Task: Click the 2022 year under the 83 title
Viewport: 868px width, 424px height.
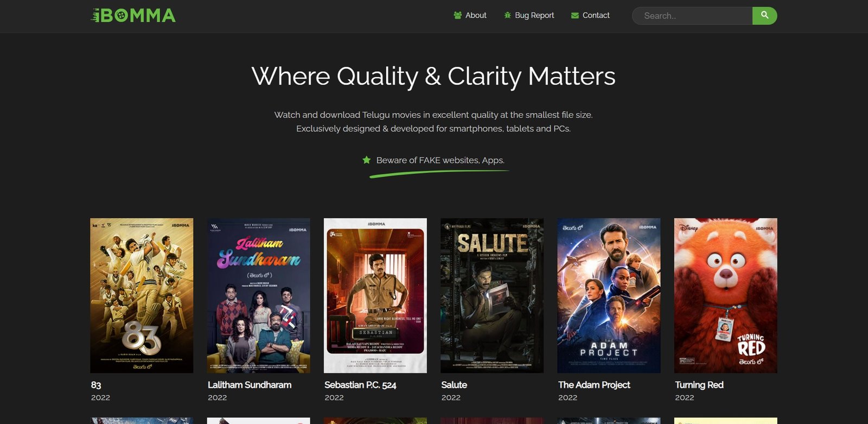Action: tap(100, 397)
